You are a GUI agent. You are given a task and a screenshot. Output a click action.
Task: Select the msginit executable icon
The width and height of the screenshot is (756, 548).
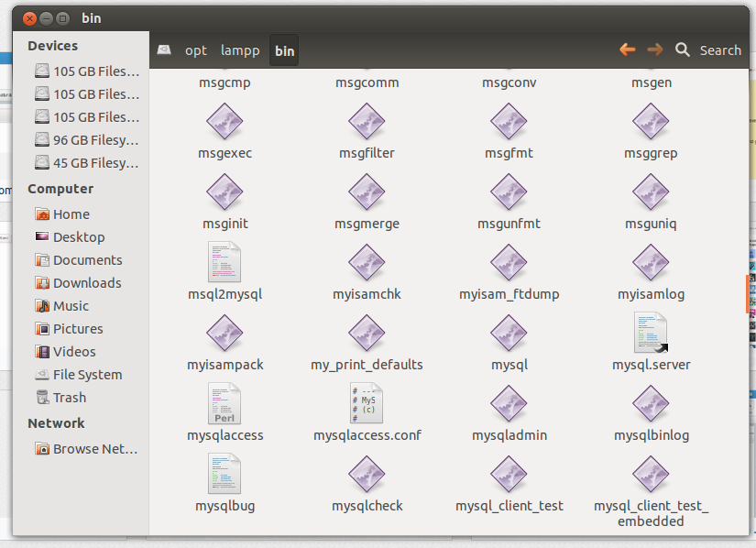[225, 192]
